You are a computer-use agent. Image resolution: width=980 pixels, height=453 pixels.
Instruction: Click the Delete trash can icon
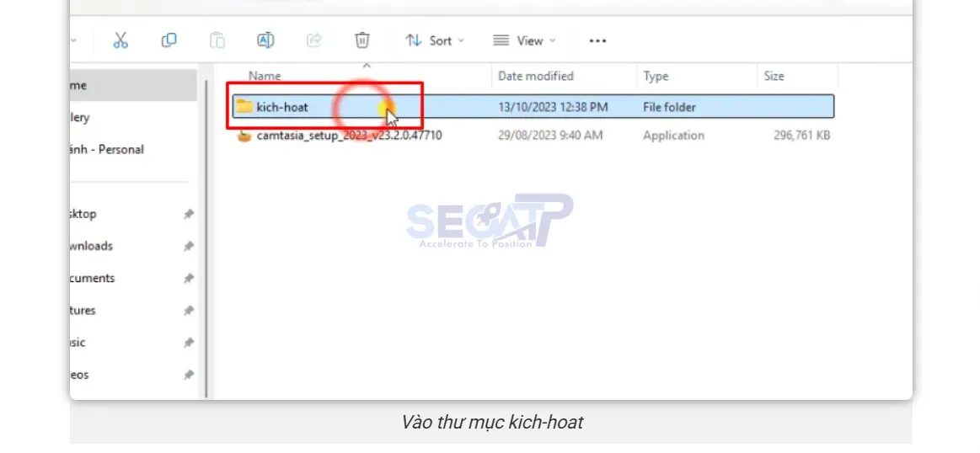(361, 40)
